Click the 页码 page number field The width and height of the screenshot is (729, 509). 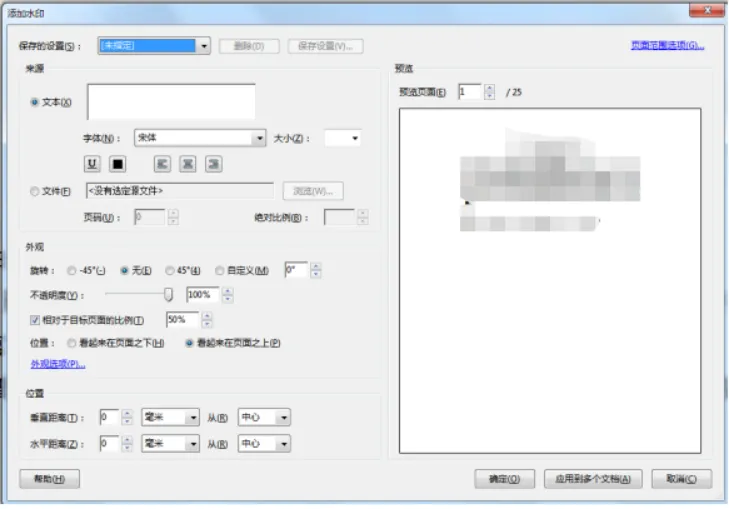(149, 217)
